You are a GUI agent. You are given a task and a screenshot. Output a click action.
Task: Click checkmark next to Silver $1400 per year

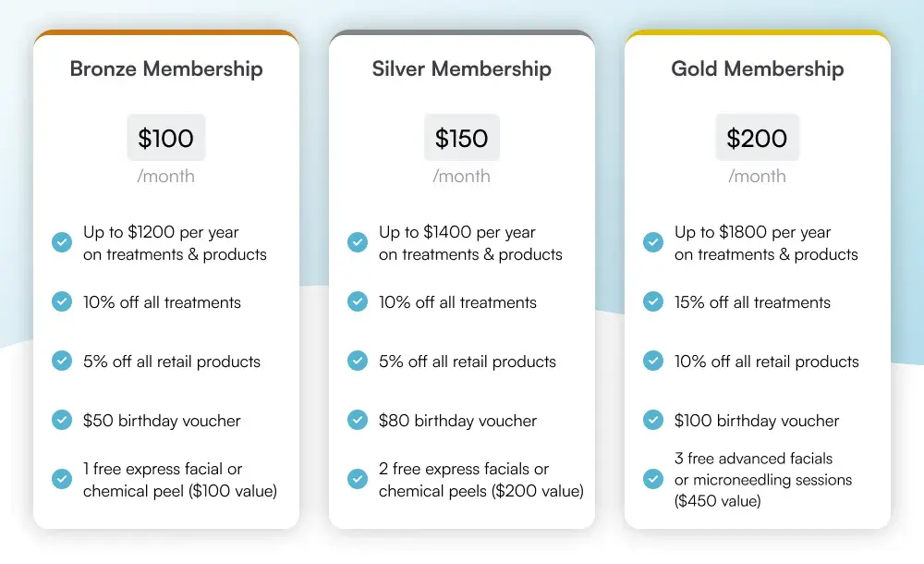(358, 243)
